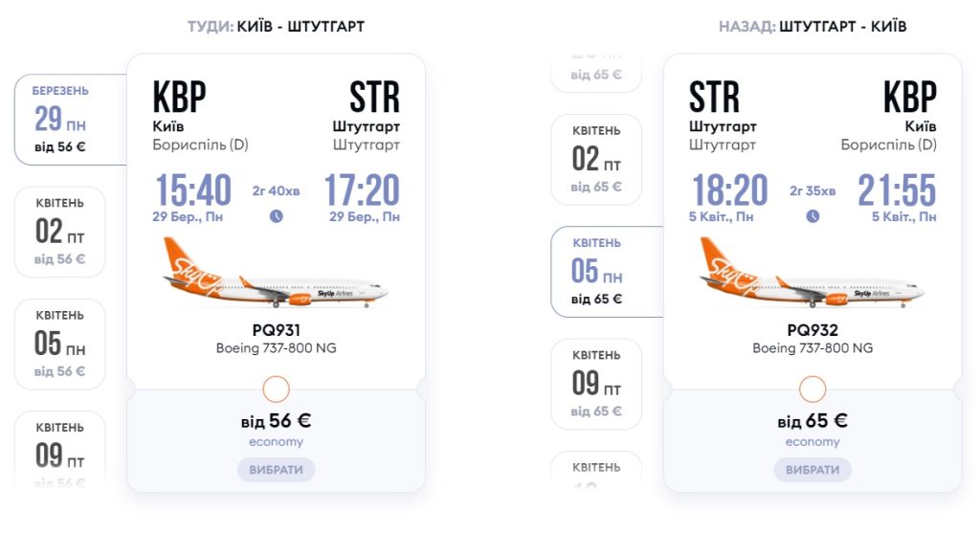
Task: Pick return date Квітень 02 пт
Action: point(596,159)
